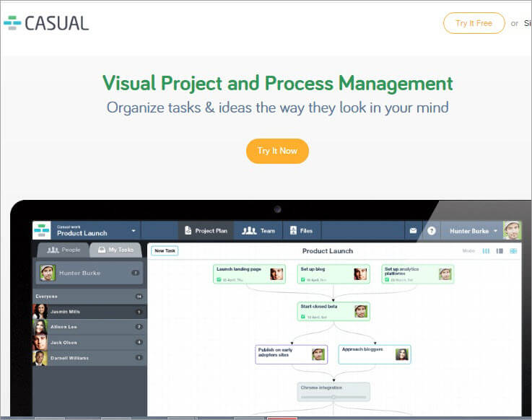The width and height of the screenshot is (532, 420).
Task: Check the Launch landing page task checkbox
Action: pyautogui.click(x=218, y=279)
